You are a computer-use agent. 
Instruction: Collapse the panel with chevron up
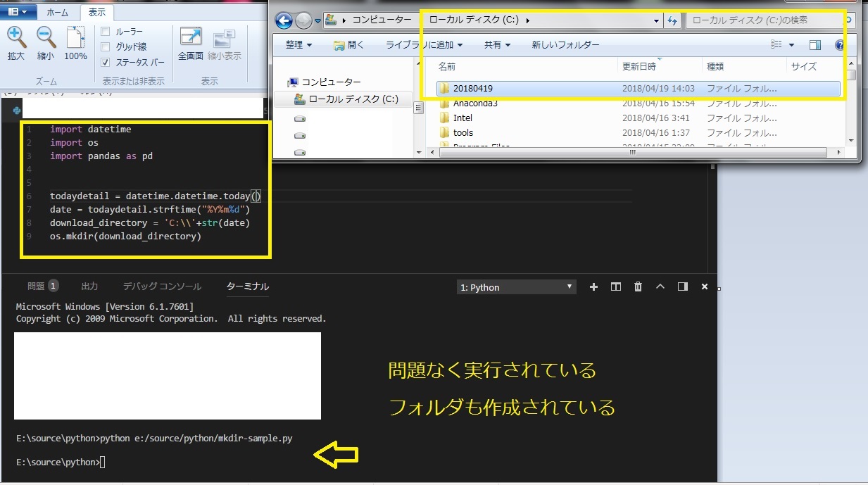click(x=660, y=286)
